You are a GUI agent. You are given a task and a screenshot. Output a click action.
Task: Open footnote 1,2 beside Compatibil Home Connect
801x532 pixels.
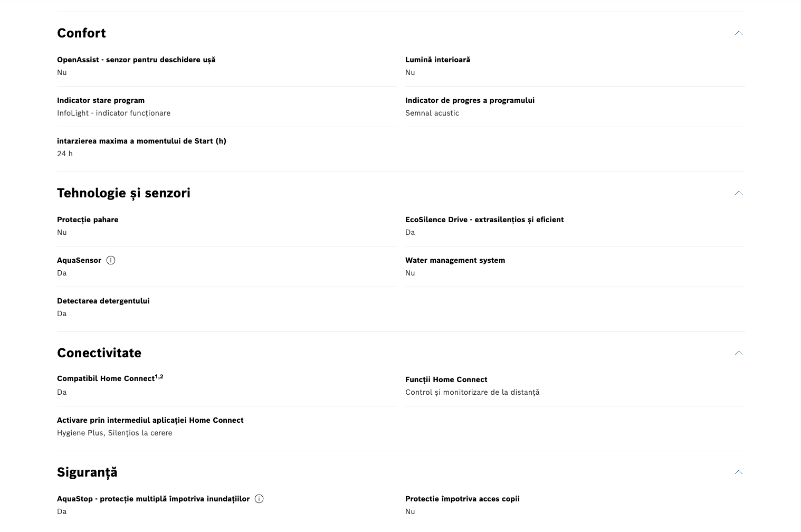159,377
